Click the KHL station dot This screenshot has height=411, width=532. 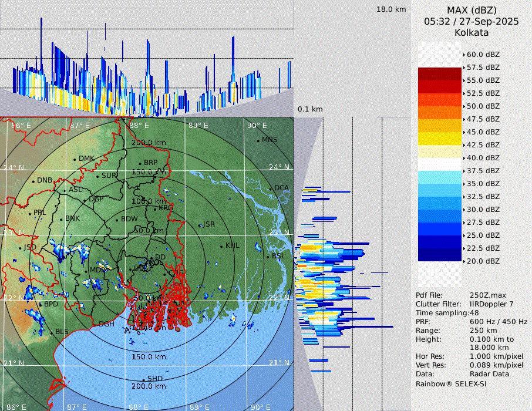[221, 246]
